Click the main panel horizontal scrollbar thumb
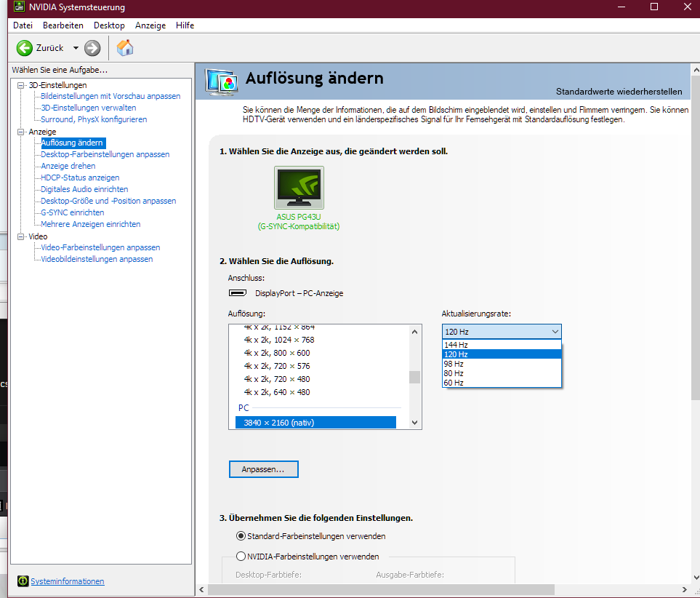 click(381, 589)
